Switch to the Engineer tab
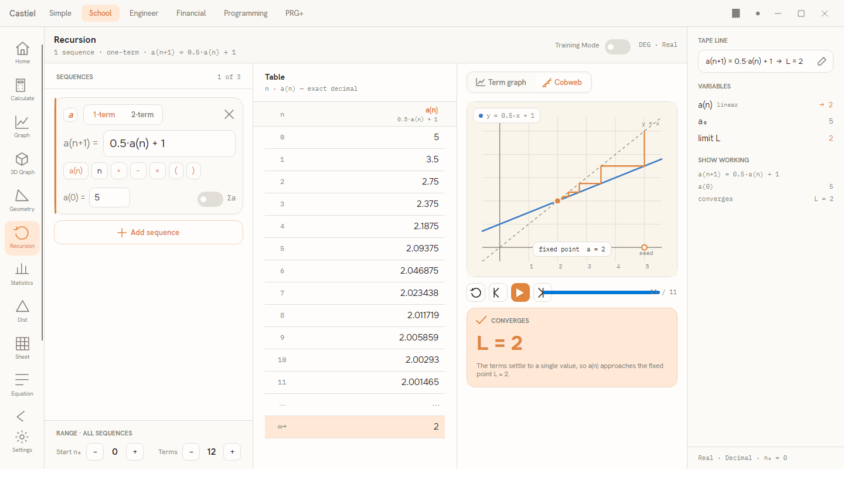The width and height of the screenshot is (844, 504). pos(144,13)
